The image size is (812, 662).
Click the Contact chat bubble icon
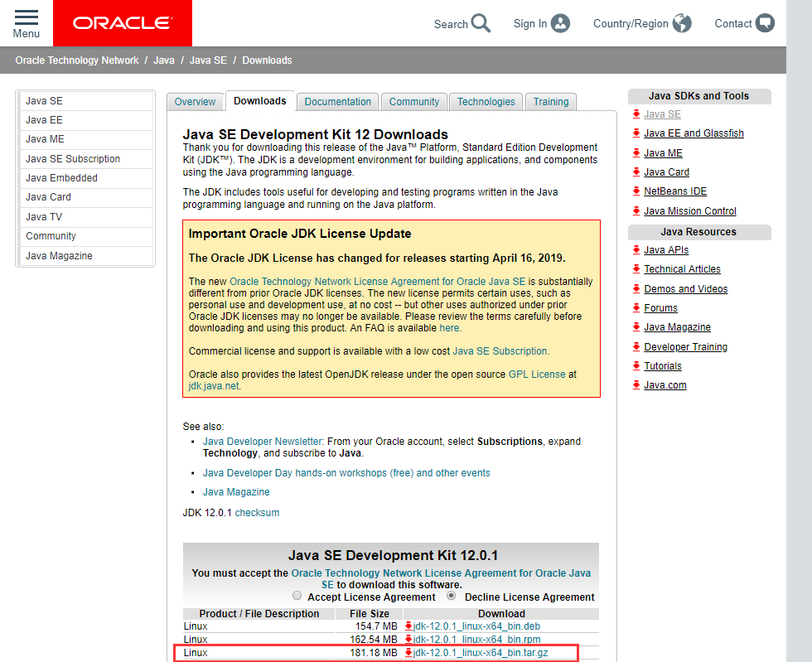click(765, 23)
